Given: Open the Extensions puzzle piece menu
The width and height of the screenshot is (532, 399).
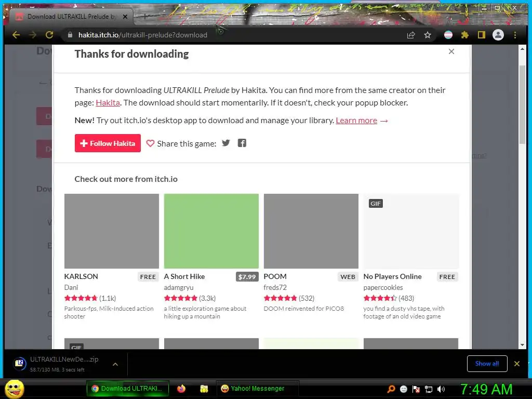Looking at the screenshot, I should coord(465,35).
